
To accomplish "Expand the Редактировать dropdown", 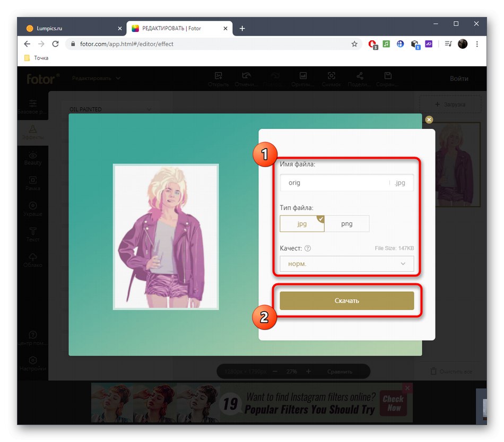I will [x=96, y=78].
